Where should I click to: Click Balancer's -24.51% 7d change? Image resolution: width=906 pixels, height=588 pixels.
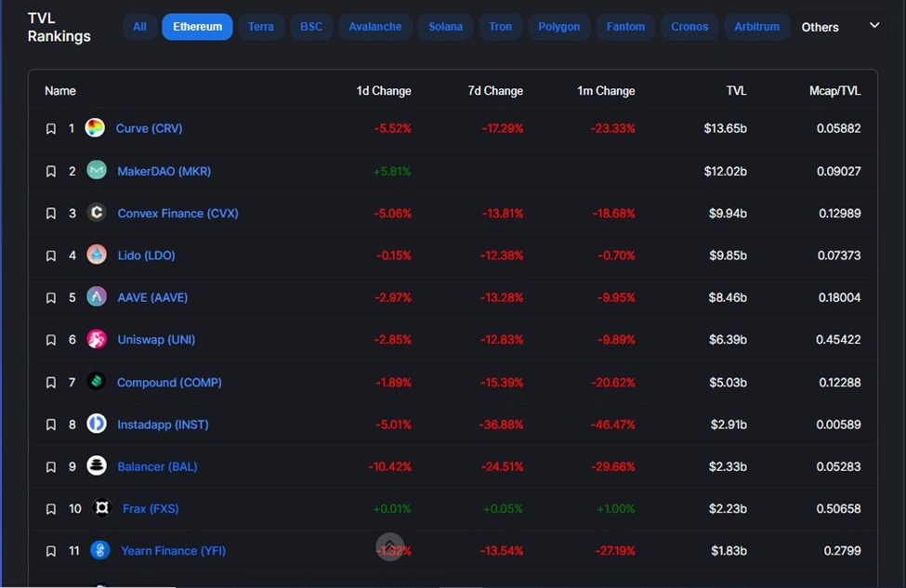[502, 466]
